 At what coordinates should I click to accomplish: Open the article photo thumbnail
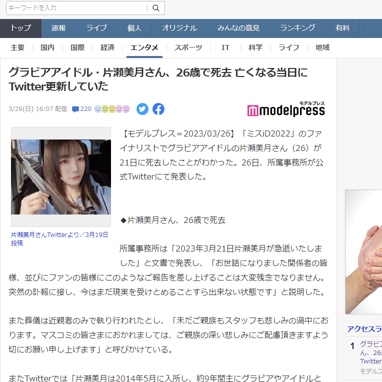[61, 177]
